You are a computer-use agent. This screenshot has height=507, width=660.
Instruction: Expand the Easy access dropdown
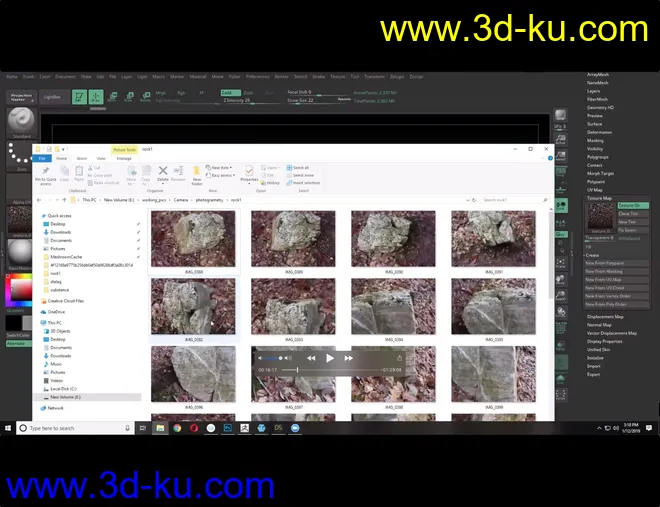pyautogui.click(x=220, y=175)
